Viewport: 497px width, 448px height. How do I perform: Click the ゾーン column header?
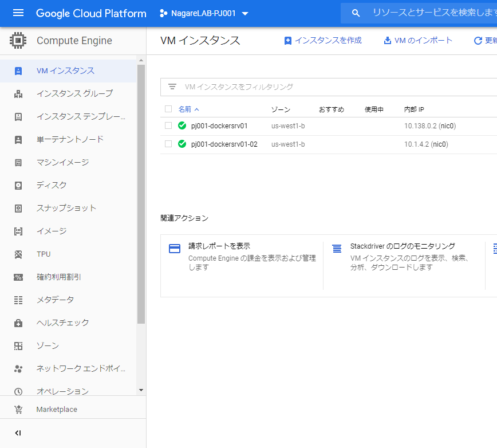click(x=281, y=109)
